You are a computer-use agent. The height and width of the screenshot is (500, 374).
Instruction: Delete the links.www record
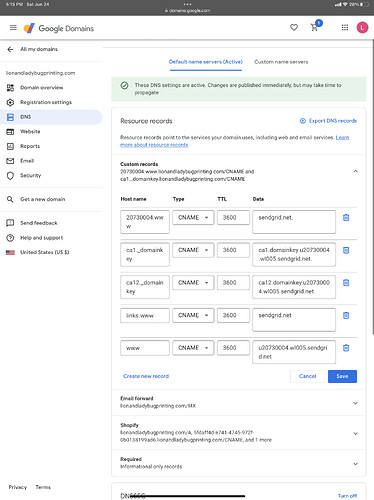click(x=346, y=315)
